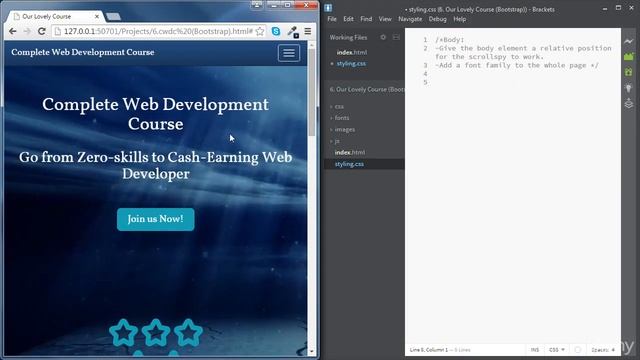Open the Help menu in Brackets
This screenshot has height=360, width=640.
(460, 19)
